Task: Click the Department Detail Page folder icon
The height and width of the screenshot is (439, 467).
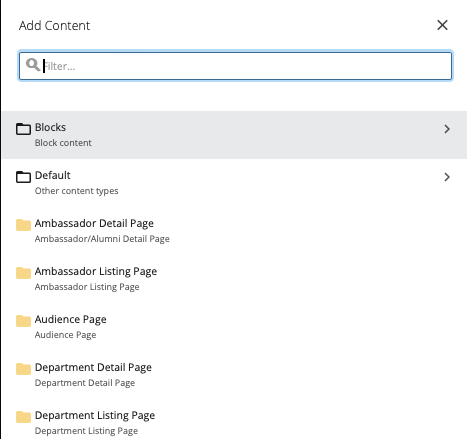Action: (23, 369)
